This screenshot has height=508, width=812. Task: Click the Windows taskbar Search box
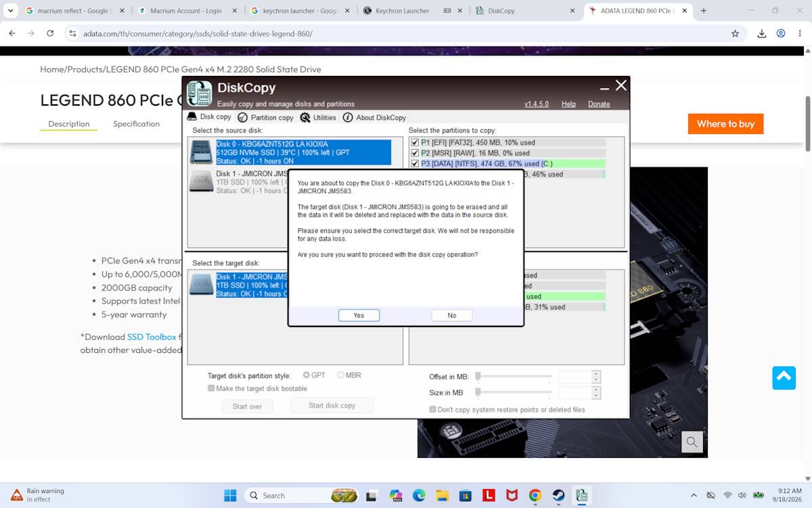300,495
